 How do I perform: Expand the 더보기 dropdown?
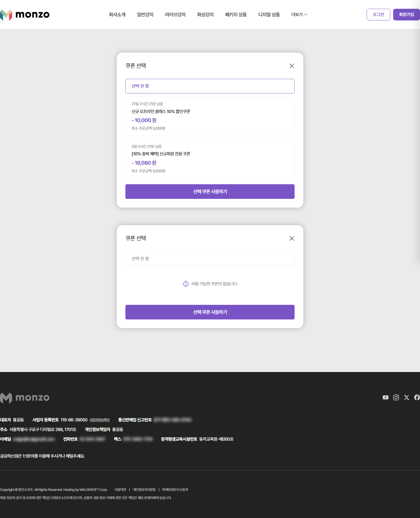pyautogui.click(x=299, y=15)
